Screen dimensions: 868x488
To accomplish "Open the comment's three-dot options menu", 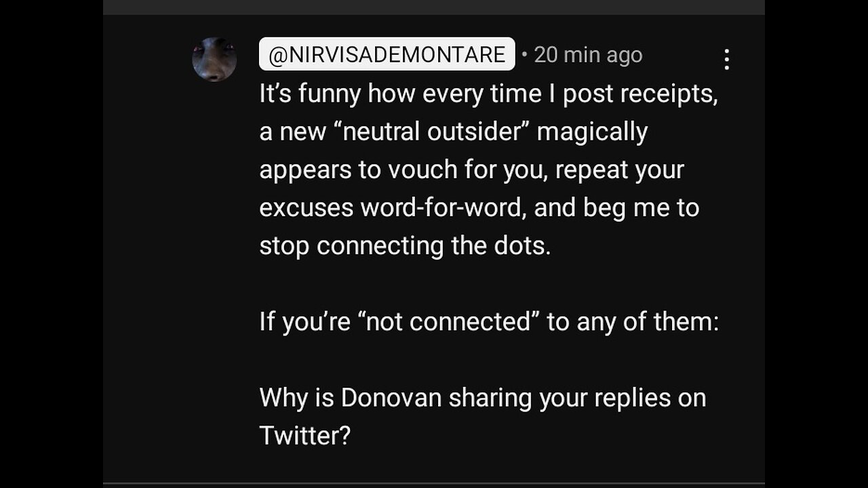I will [x=726, y=60].
